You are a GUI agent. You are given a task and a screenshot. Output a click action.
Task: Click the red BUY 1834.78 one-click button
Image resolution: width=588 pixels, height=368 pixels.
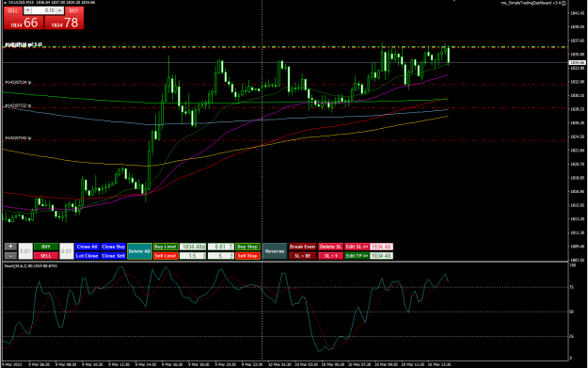click(x=64, y=23)
